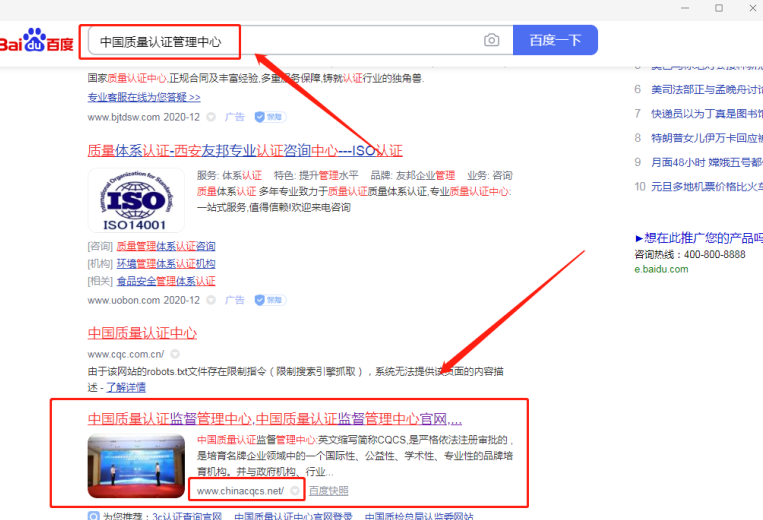Expand dropdown icon beside www.bjtdsw.com

tap(211, 117)
